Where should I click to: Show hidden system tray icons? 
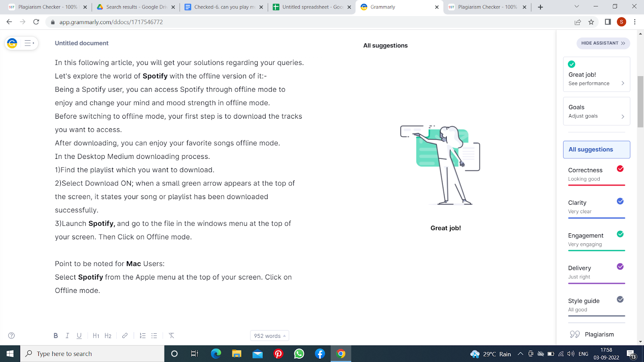(x=520, y=354)
